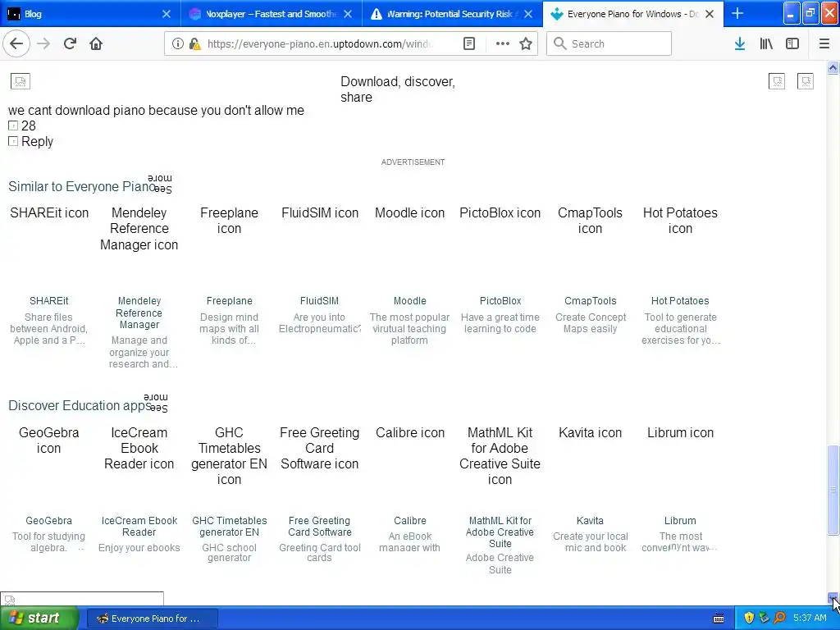840x630 pixels.
Task: Reload the current page
Action: (70, 44)
